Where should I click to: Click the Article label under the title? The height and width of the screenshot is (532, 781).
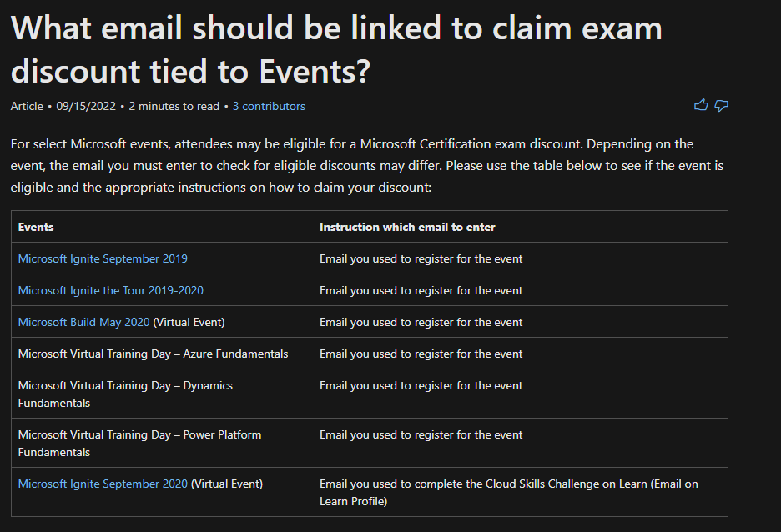[x=27, y=106]
